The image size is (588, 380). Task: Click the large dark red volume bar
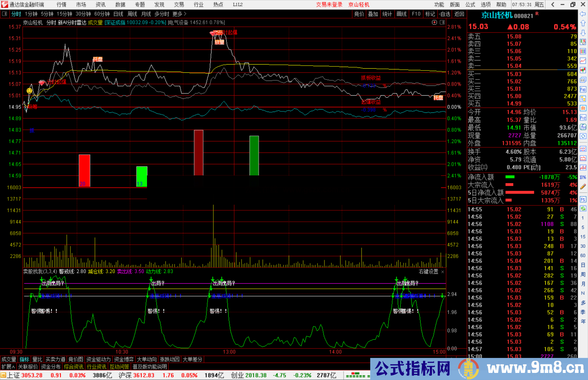(x=198, y=153)
